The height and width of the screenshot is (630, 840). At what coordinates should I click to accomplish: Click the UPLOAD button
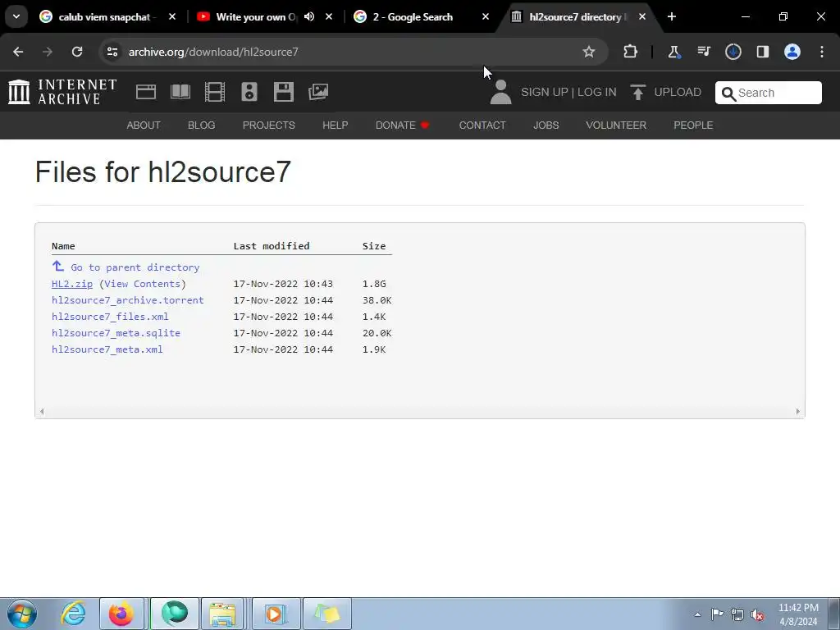click(x=666, y=92)
